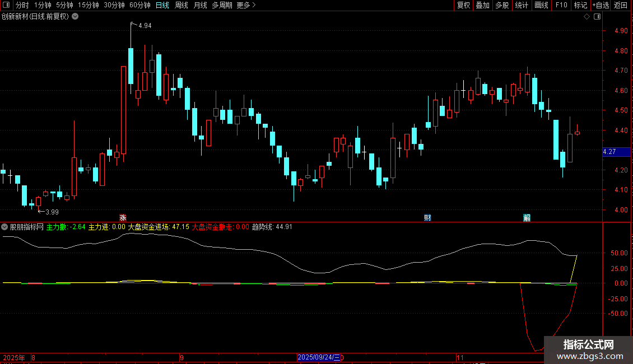633x364 pixels.
Task: Click the 主力撤: -2.64 value
Action: (x=66, y=227)
